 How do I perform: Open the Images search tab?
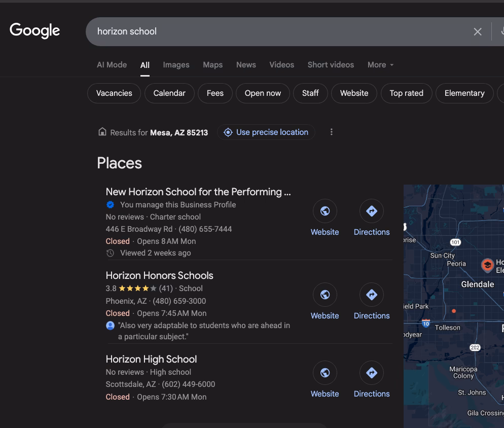click(175, 65)
